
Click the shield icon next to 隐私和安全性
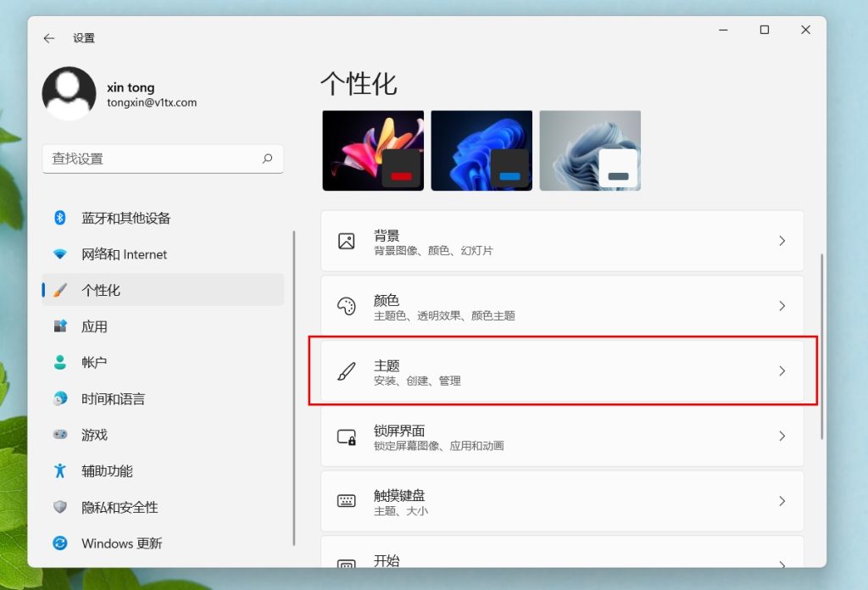(x=60, y=507)
